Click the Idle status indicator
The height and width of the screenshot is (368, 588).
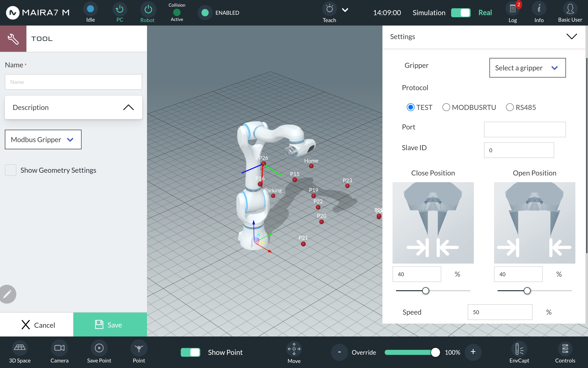[x=90, y=9]
